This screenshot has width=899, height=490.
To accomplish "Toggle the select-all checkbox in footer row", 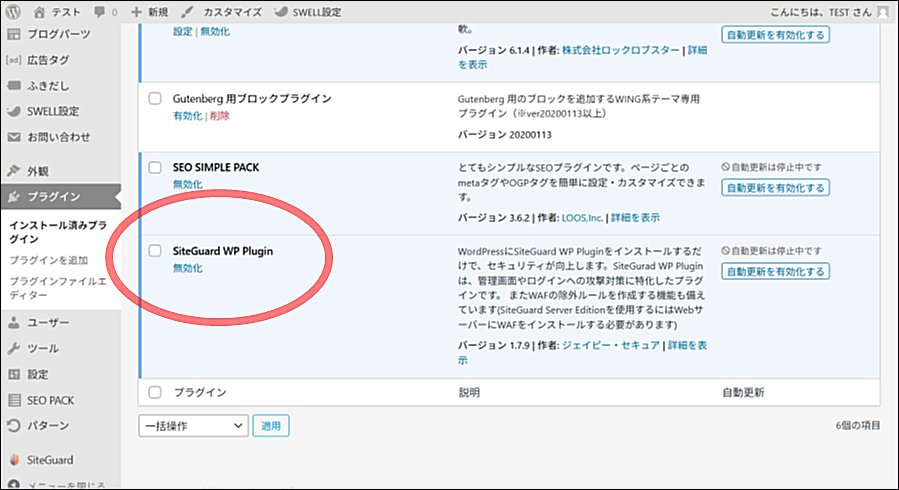I will coord(155,393).
